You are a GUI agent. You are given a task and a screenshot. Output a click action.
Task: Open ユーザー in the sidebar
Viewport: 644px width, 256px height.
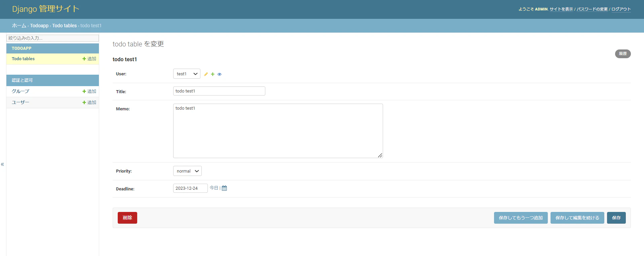tap(21, 102)
